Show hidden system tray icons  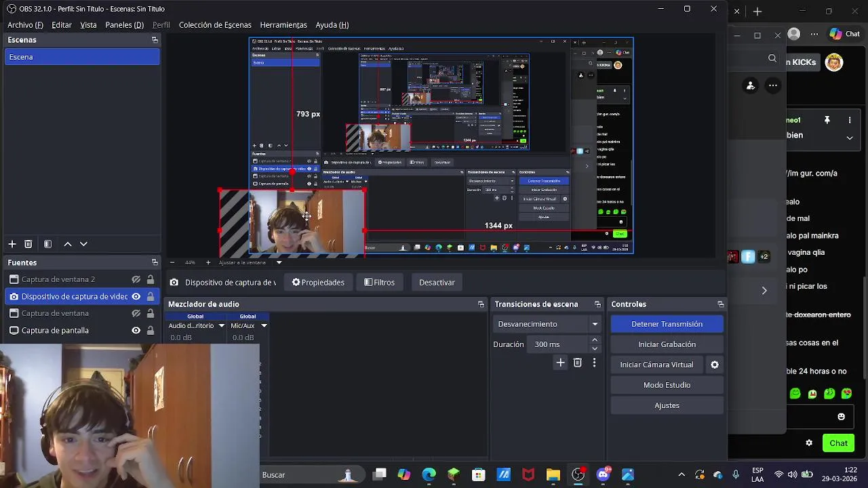coord(682,475)
